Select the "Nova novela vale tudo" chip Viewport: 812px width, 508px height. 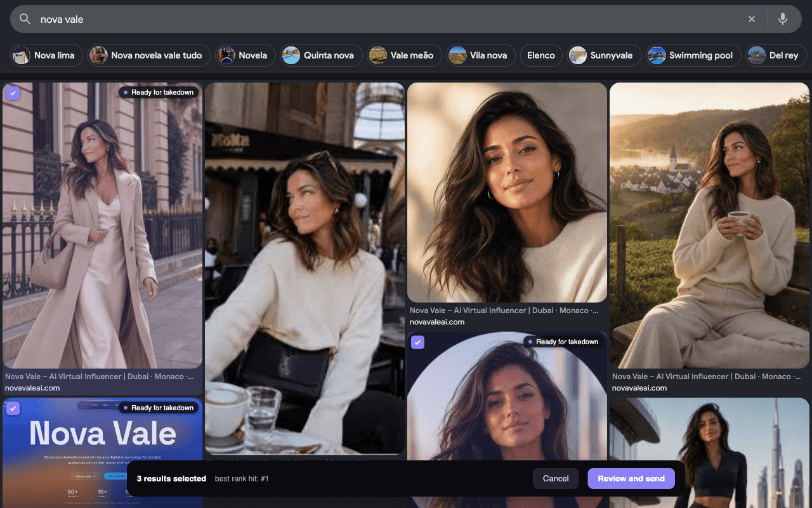pyautogui.click(x=148, y=55)
